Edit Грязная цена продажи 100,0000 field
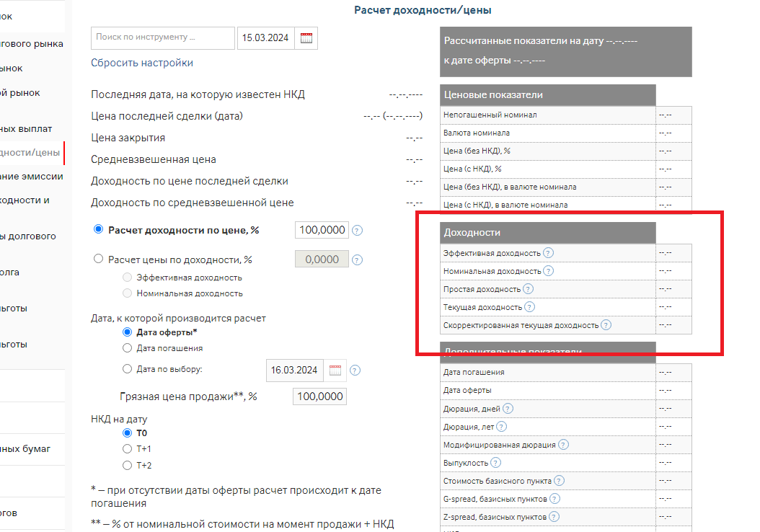Image resolution: width=760 pixels, height=532 pixels. point(320,396)
